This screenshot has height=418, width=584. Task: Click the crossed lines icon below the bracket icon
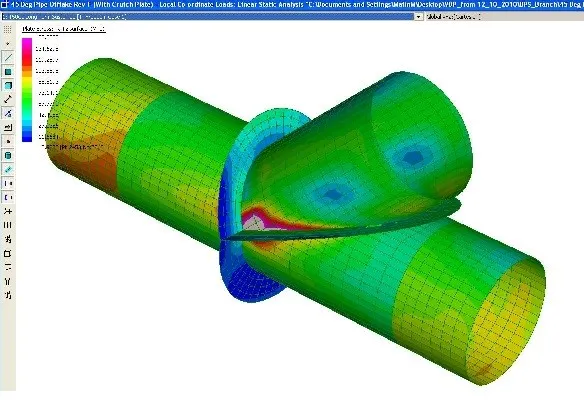coord(7,211)
